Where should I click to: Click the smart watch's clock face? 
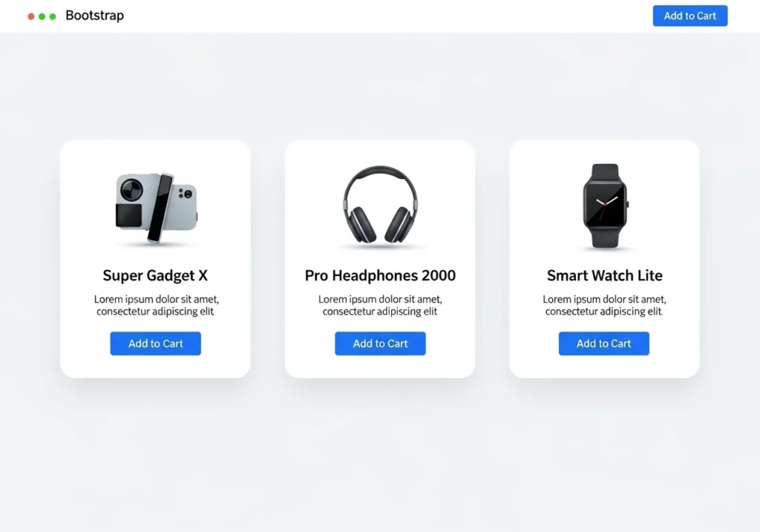click(x=605, y=205)
